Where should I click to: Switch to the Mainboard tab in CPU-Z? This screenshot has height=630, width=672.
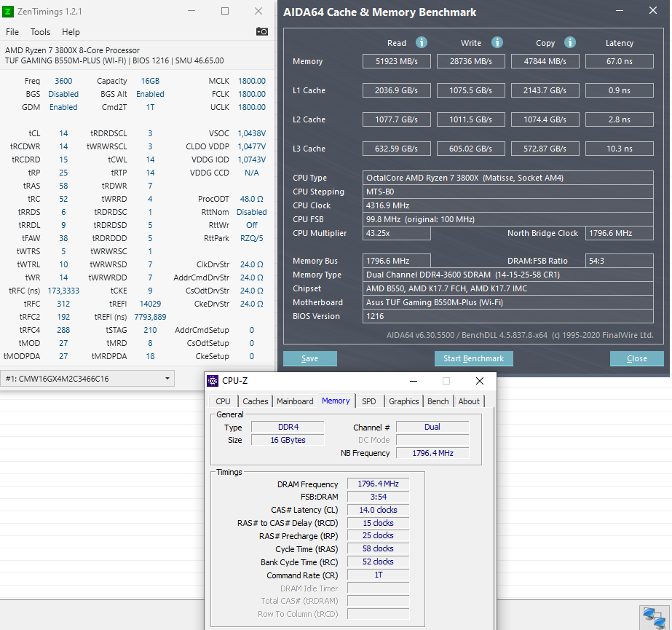(295, 401)
